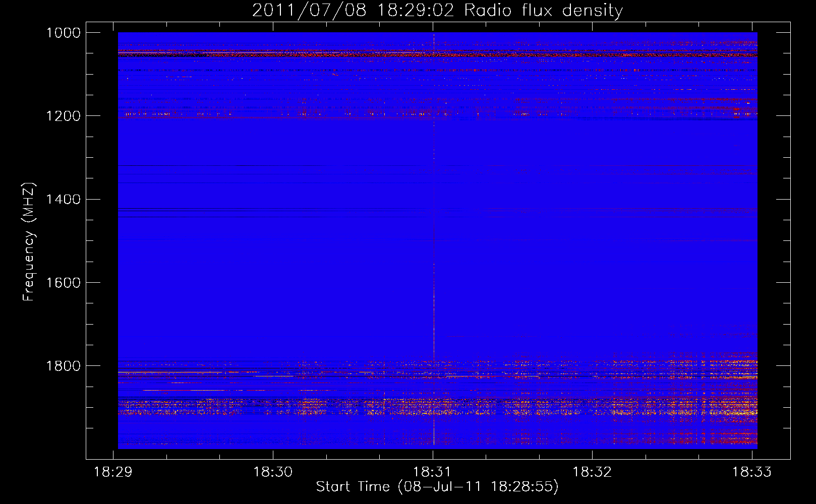Click the "Start Time (08-Jul-11 18:28:55)" label
816x504 pixels.
(x=437, y=487)
